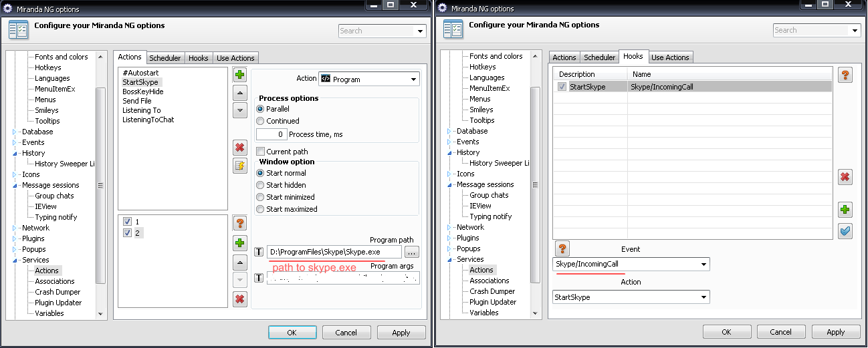Screen dimensions: 868x348
Task: Select the Continued process option
Action: coord(261,121)
